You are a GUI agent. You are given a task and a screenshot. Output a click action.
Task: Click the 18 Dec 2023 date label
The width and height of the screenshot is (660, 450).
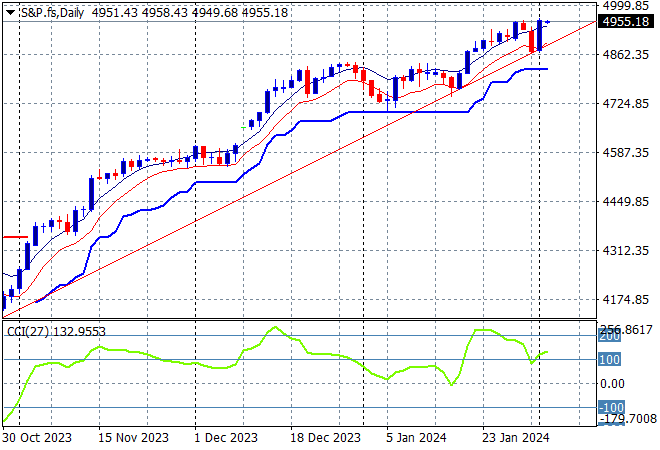pyautogui.click(x=328, y=438)
